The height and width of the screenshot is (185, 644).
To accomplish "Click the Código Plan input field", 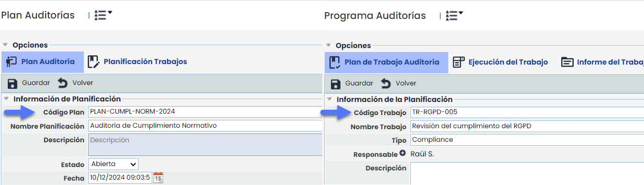I will click(x=205, y=112).
